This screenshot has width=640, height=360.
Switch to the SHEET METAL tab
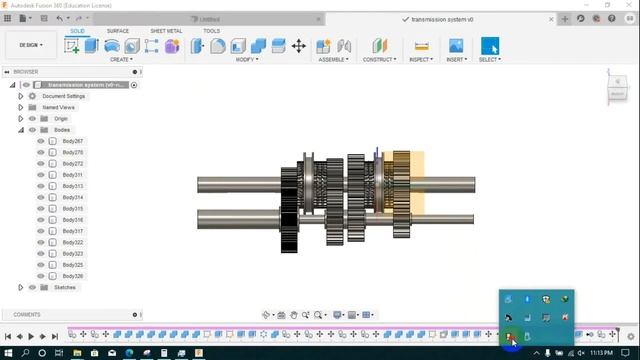tap(166, 31)
